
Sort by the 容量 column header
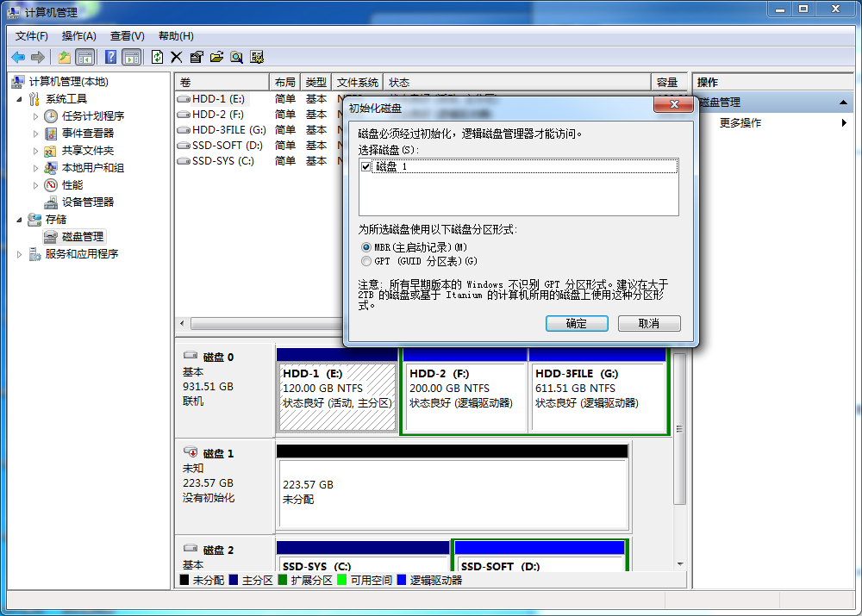[667, 83]
